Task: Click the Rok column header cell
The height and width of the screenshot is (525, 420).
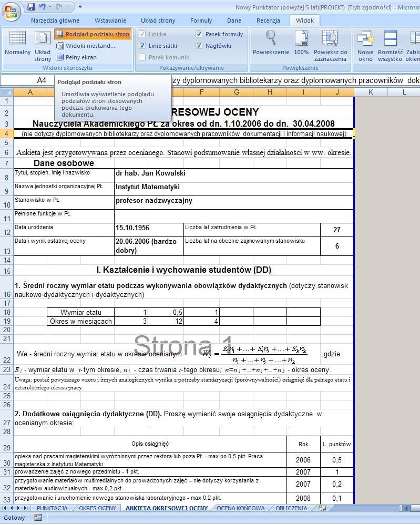Action: pyautogui.click(x=303, y=444)
